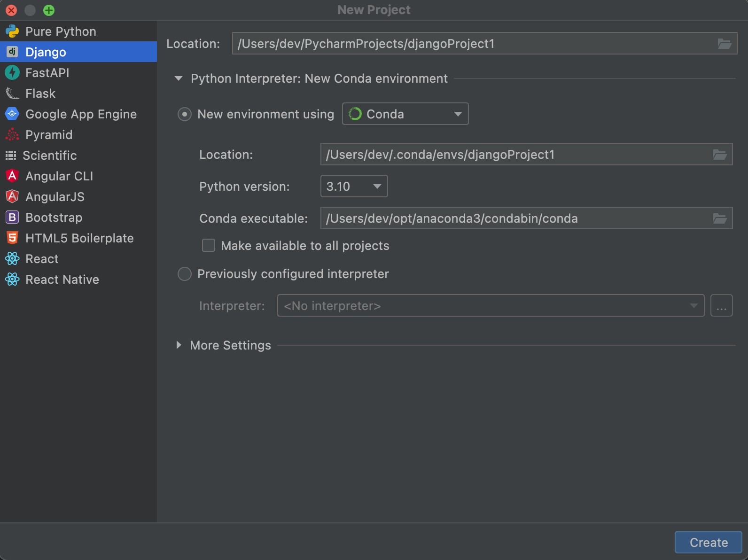Select Bootstrap project type
Screen dimensions: 748x560
78,217
